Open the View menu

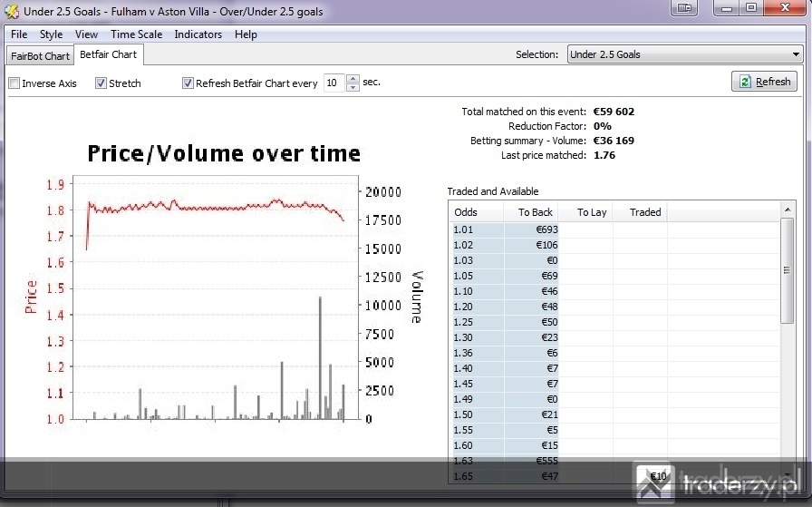tap(86, 34)
